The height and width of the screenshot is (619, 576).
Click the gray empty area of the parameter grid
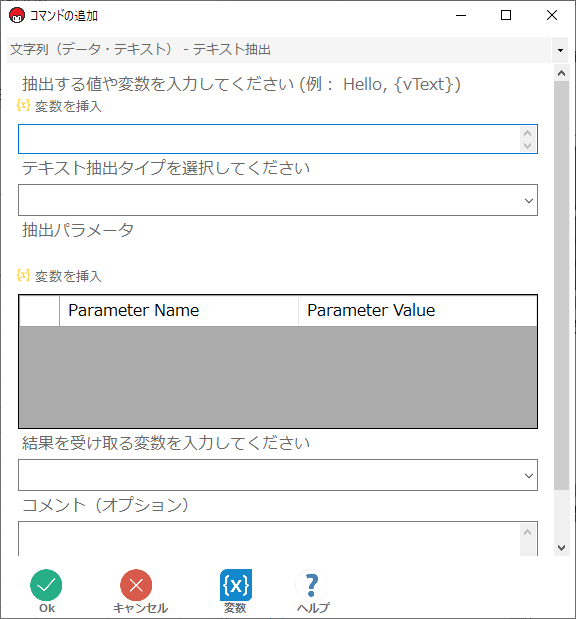pos(278,377)
